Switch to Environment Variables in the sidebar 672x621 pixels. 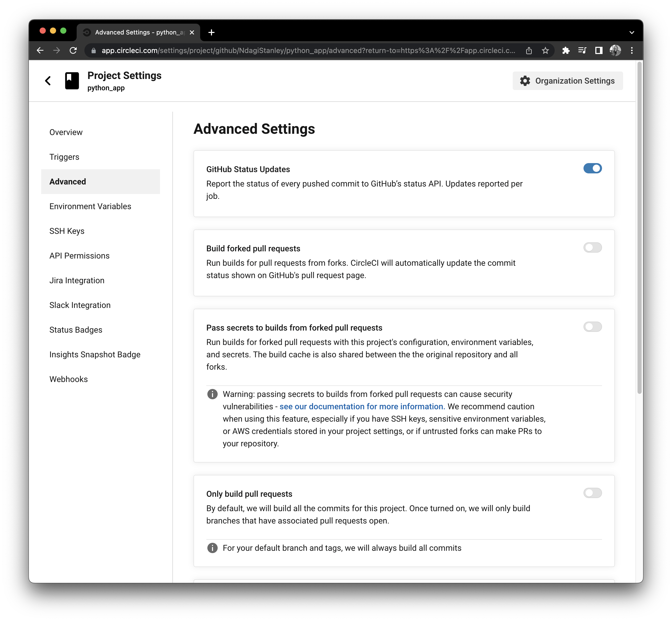point(90,206)
